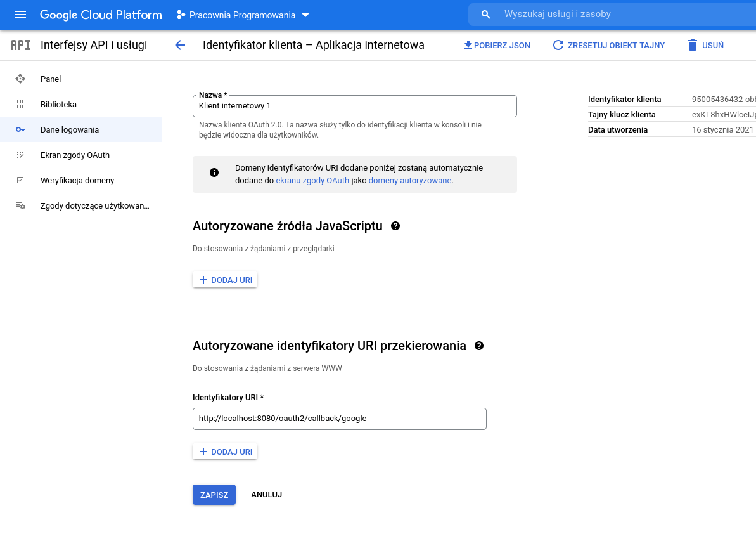Edit the redirect URI field with localhost:8080
The height and width of the screenshot is (541, 756).
coord(340,419)
